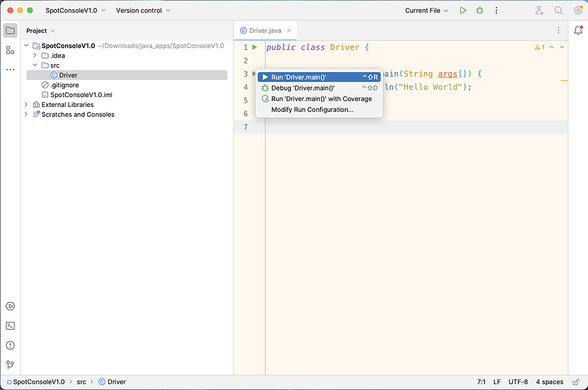This screenshot has height=390, width=588.
Task: Open the Current File run configuration dropdown
Action: [x=426, y=11]
